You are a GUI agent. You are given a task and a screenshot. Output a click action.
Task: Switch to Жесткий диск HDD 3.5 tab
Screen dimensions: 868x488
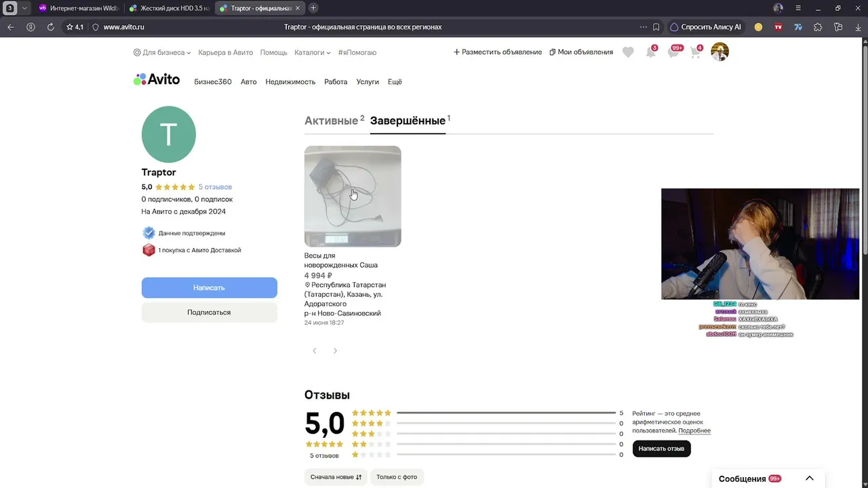(x=169, y=8)
